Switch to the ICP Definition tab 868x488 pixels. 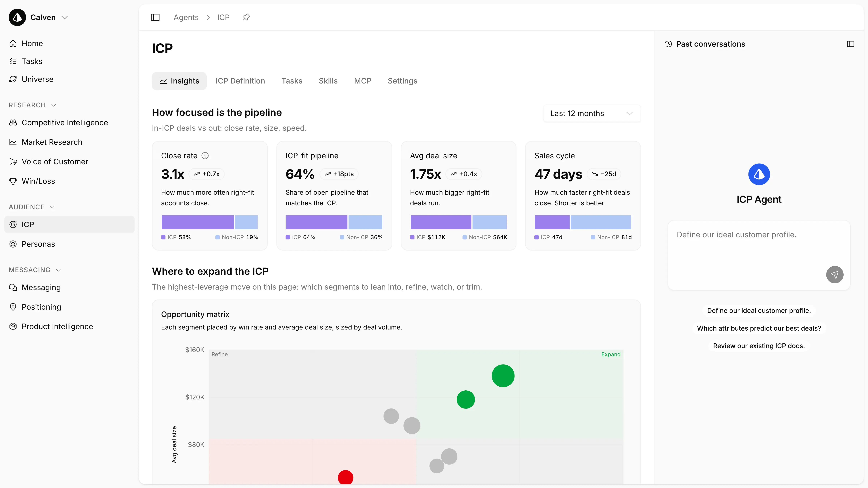click(x=240, y=81)
